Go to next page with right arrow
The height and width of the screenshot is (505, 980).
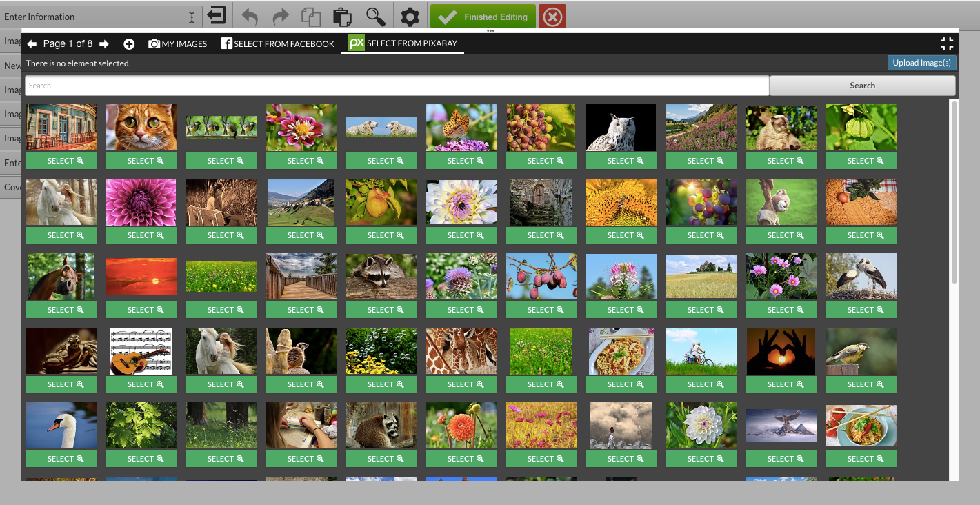coord(104,44)
